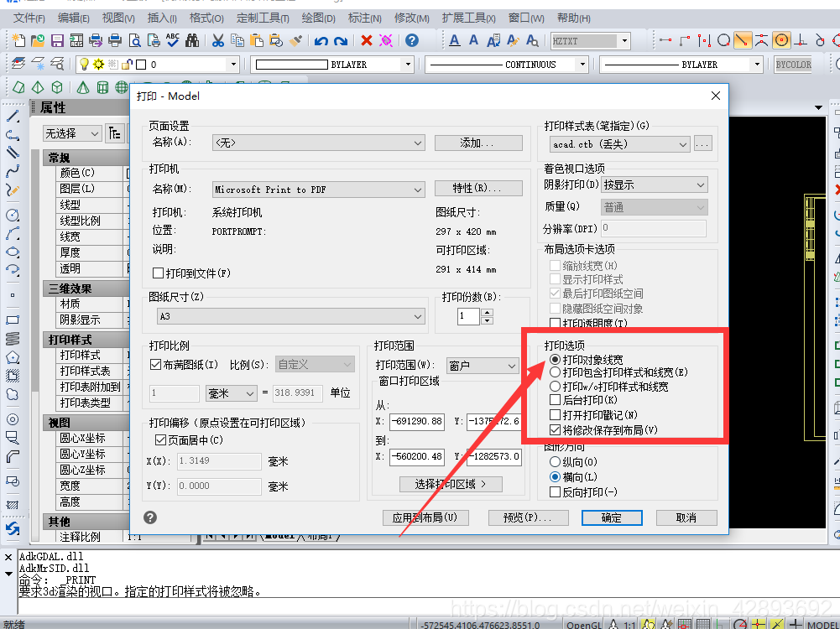840x629 pixels.
Task: Click the quick select icon in Properties panel
Action: click(115, 133)
